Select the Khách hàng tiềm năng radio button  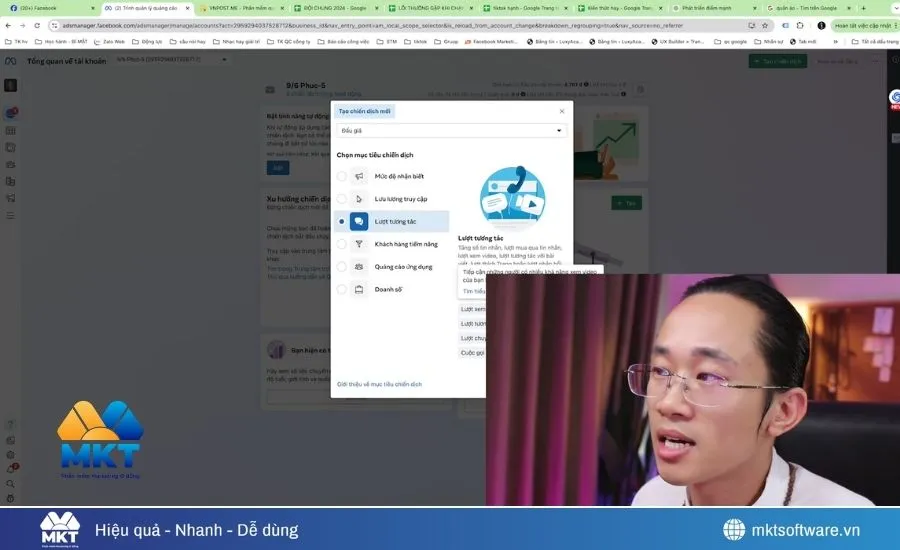pos(342,244)
